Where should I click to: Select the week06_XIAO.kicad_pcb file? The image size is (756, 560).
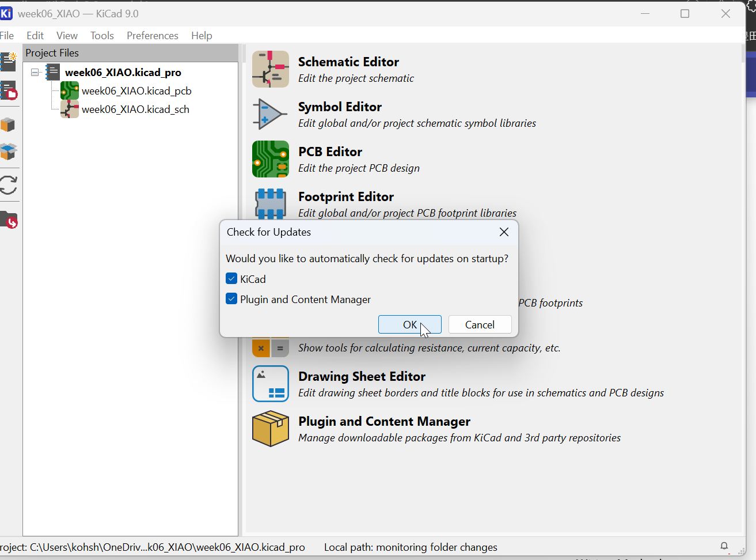click(x=136, y=91)
